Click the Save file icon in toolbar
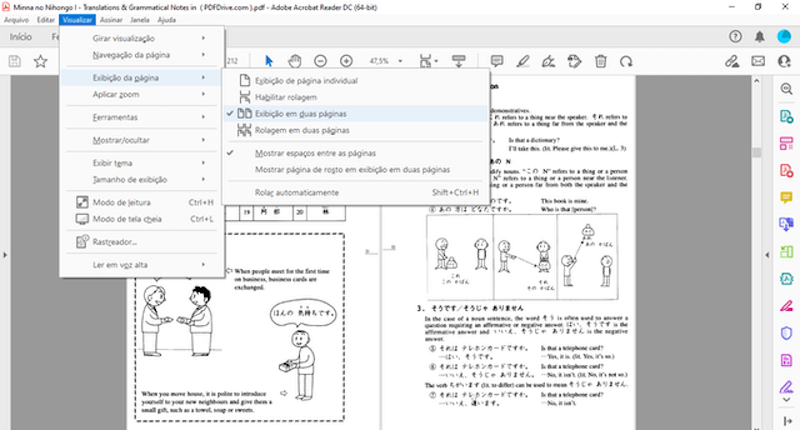This screenshot has width=800, height=430. click(x=15, y=61)
